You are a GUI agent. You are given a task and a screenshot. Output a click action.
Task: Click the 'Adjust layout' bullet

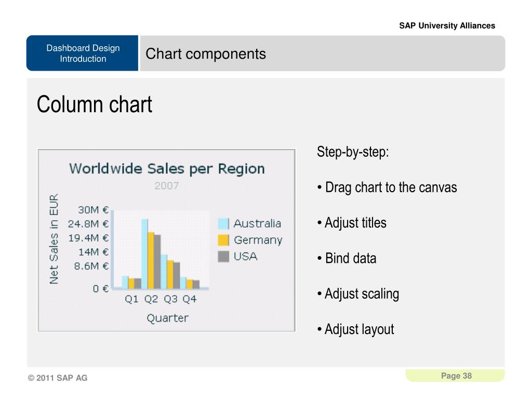point(355,329)
